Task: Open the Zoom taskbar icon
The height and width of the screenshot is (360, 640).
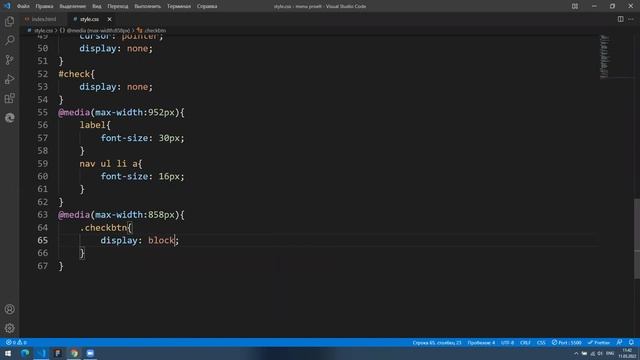Action: 90,353
